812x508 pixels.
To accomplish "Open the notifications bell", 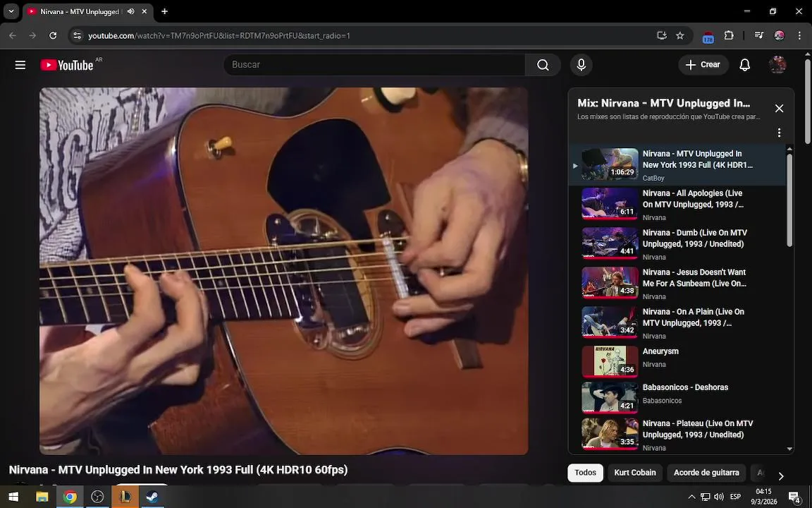I will pyautogui.click(x=744, y=65).
